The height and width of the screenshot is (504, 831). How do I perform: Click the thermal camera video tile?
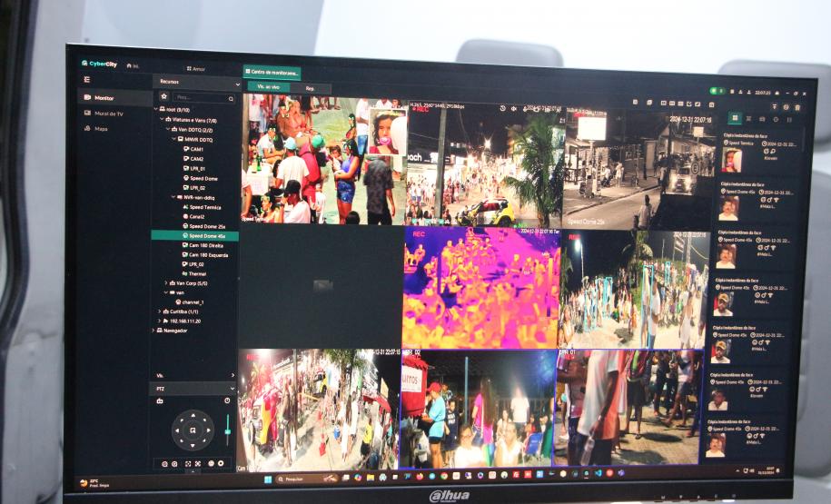point(480,288)
